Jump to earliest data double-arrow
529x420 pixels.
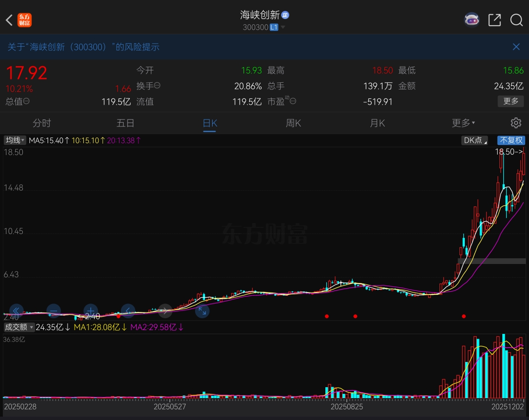[16, 311]
